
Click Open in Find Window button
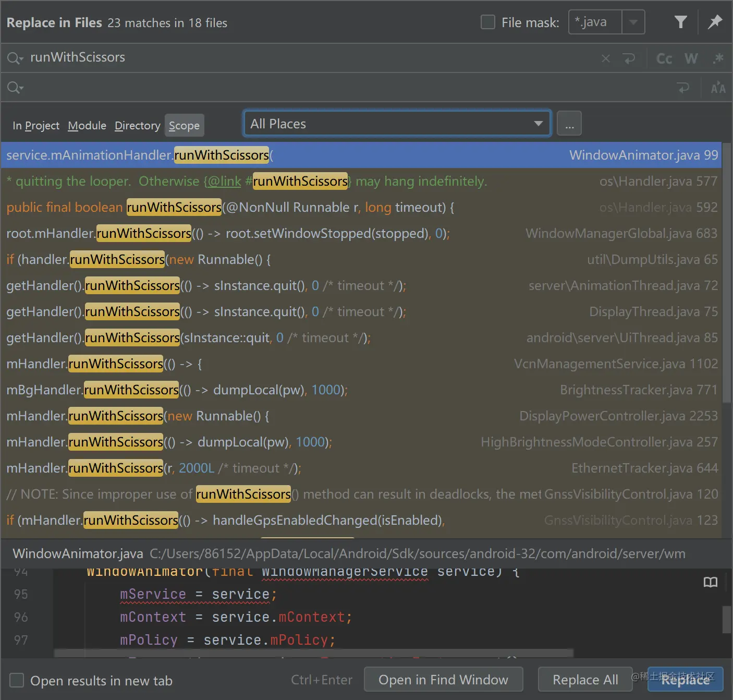(x=443, y=680)
